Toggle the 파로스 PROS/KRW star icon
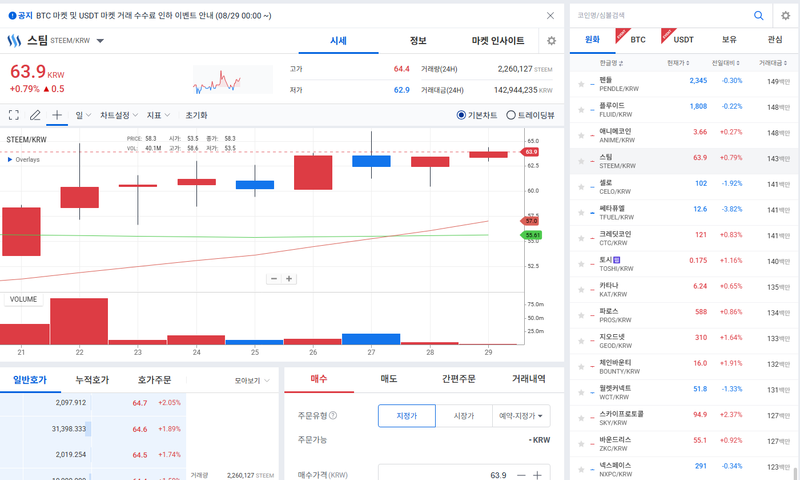This screenshot has width=800, height=480. [x=581, y=315]
